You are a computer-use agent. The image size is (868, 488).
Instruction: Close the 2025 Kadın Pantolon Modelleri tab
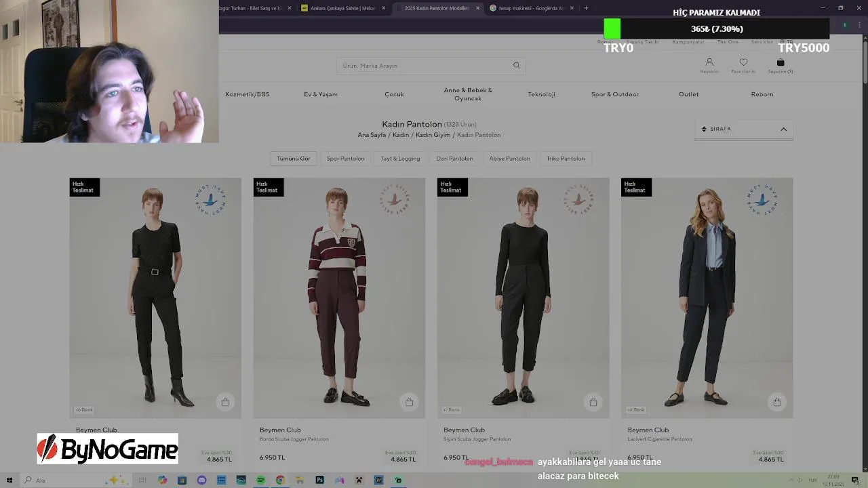click(x=477, y=8)
